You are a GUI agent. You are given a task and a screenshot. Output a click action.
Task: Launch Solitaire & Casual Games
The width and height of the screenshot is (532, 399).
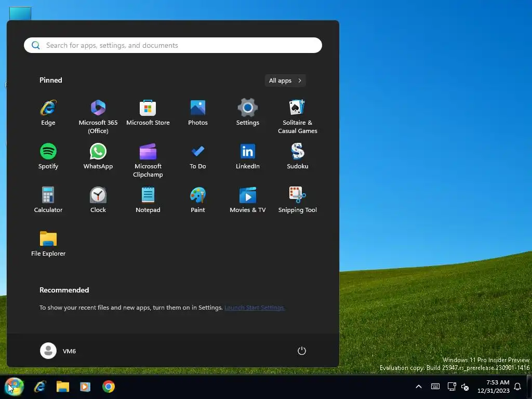298,117
